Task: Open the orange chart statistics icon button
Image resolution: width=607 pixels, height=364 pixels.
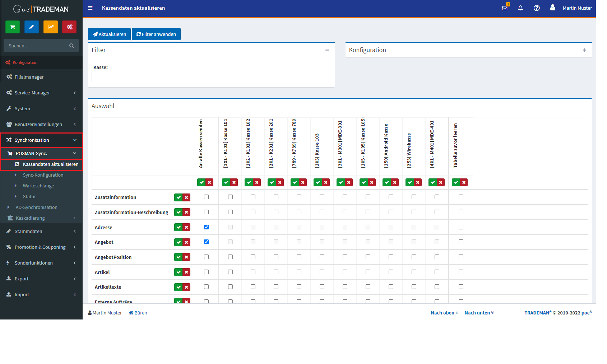Action: tap(51, 27)
